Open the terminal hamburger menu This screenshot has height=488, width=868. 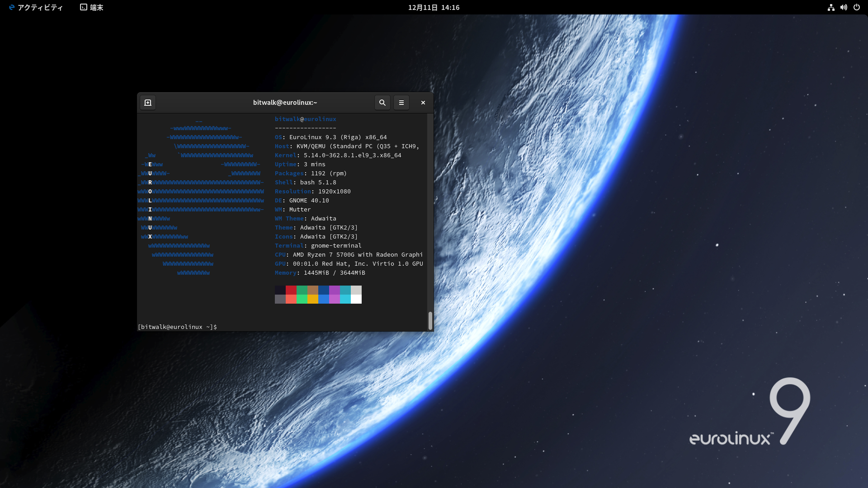tap(401, 103)
